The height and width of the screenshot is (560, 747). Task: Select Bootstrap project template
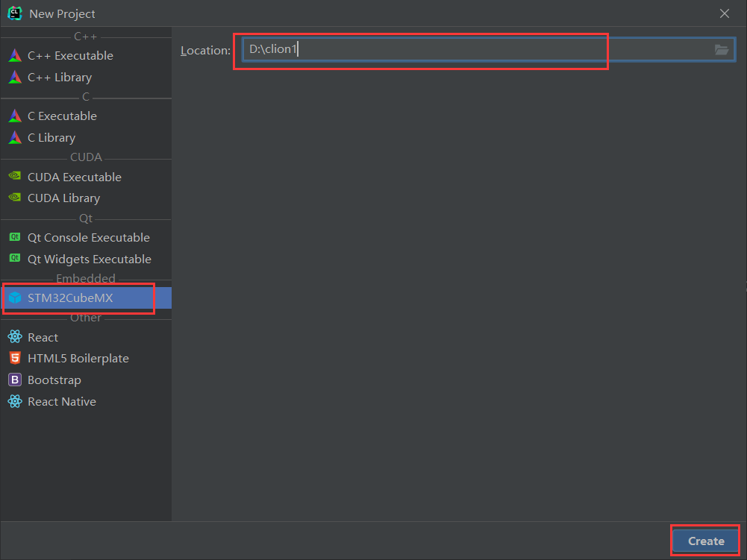point(87,380)
